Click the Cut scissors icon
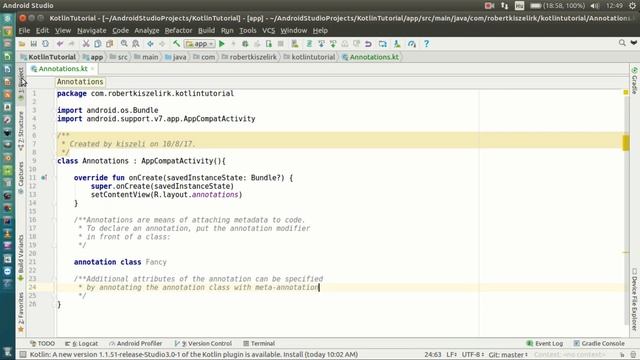640x360 pixels. [86, 44]
